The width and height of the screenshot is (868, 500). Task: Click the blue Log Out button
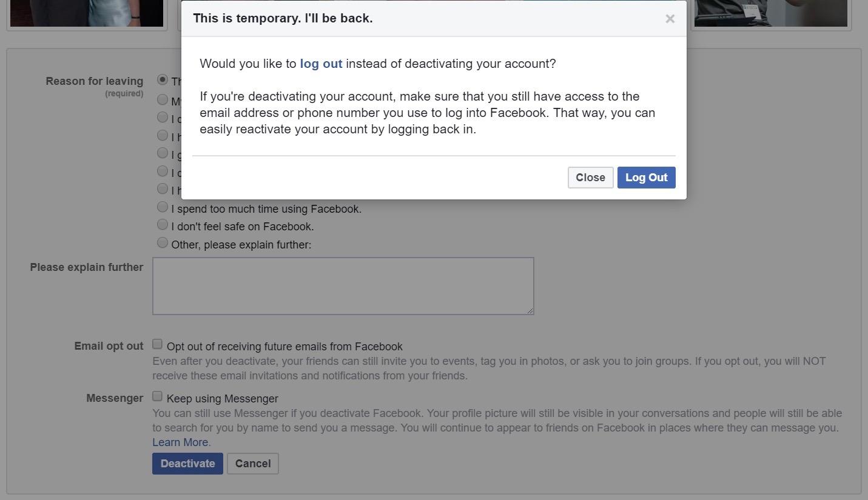click(646, 178)
